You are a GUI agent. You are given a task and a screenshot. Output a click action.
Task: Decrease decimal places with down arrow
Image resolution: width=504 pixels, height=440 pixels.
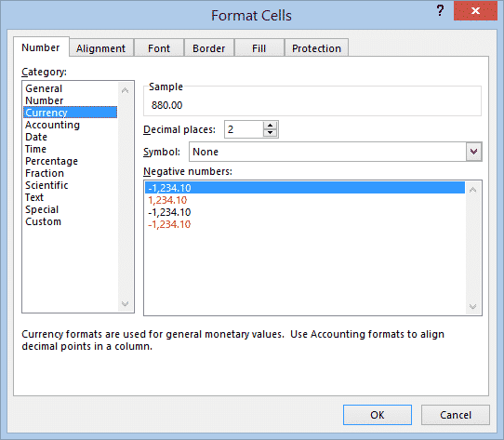(270, 133)
